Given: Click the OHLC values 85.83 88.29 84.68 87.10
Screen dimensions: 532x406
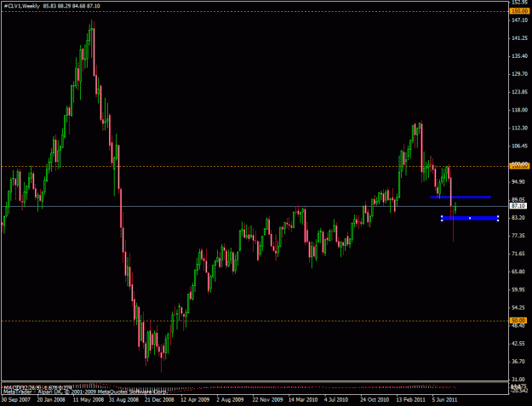Looking at the screenshot, I should click(72, 6).
